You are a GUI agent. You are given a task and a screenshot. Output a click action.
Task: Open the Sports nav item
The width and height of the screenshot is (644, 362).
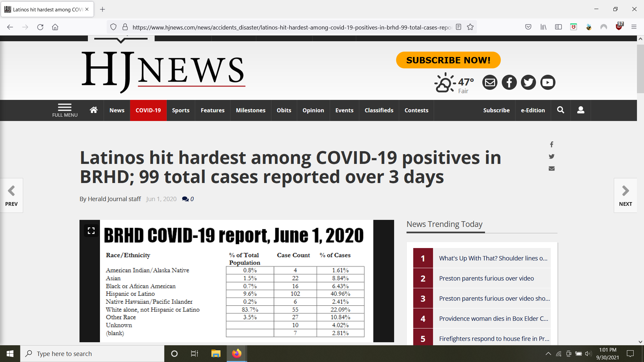(180, 110)
